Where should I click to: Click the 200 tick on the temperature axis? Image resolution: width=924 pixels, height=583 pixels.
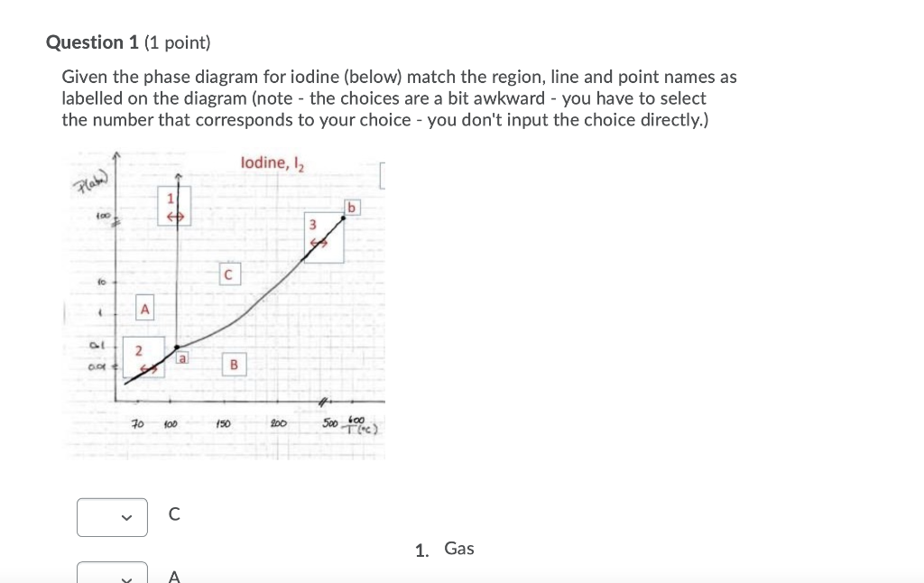(278, 423)
